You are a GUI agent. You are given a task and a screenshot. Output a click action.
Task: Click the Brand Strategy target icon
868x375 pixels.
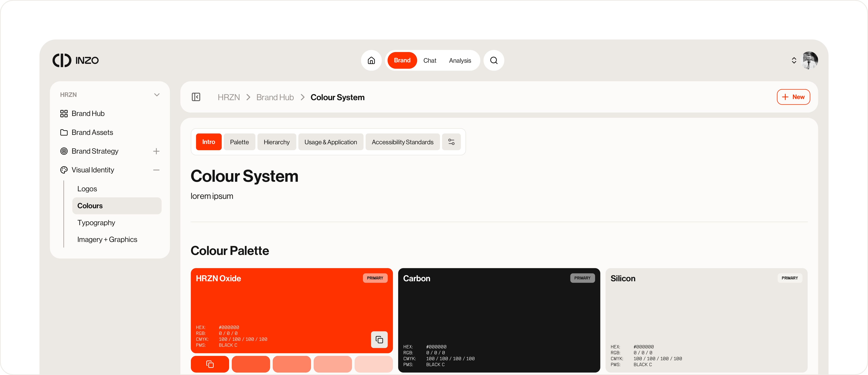(x=64, y=151)
